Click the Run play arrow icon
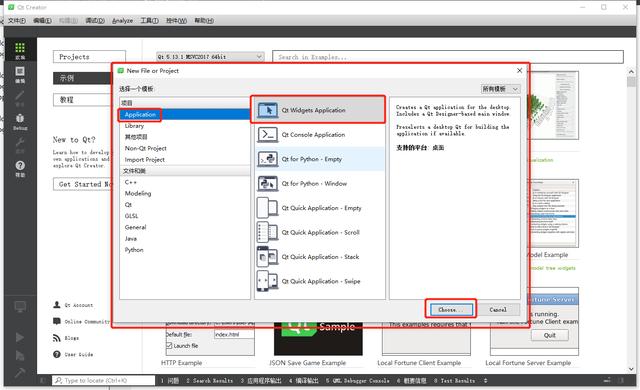 pyautogui.click(x=19, y=337)
